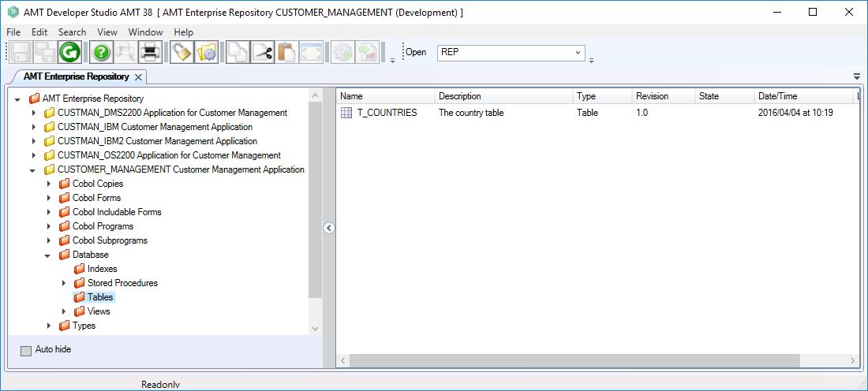Screen dimensions: 868x391
Task: Open the tab list dropdown at far right
Action: coord(857,76)
